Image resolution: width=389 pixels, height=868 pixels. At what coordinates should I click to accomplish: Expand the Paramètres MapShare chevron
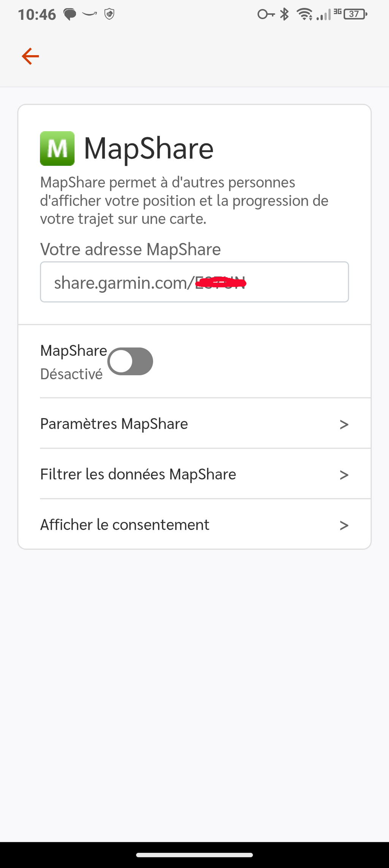(344, 424)
